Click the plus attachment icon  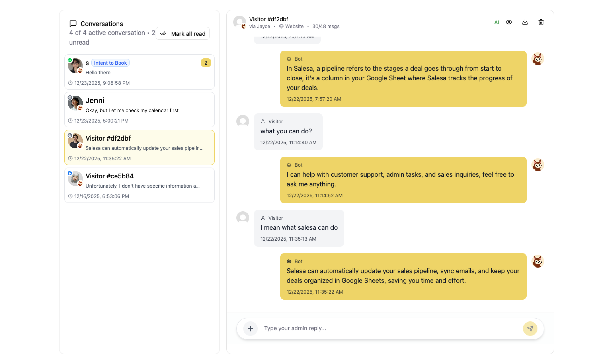tap(250, 328)
